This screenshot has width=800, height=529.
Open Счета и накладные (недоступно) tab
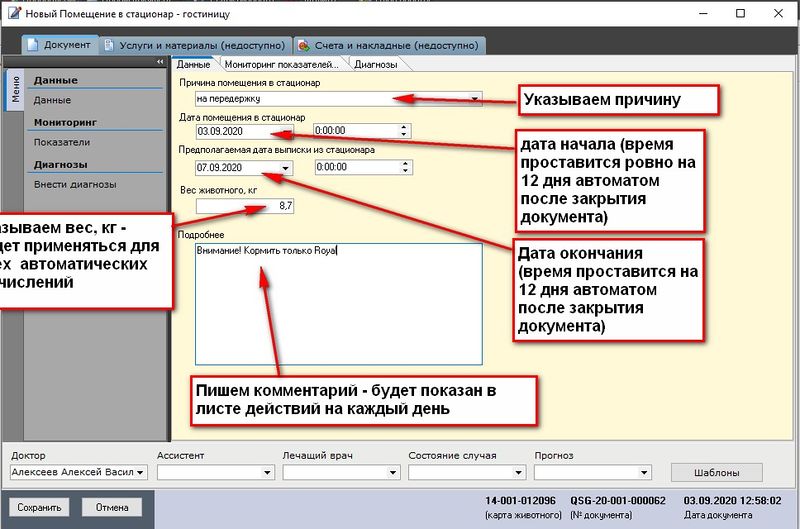[389, 45]
